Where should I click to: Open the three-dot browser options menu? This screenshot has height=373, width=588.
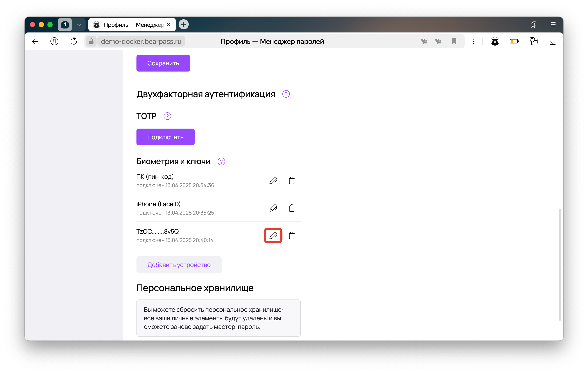tap(473, 41)
